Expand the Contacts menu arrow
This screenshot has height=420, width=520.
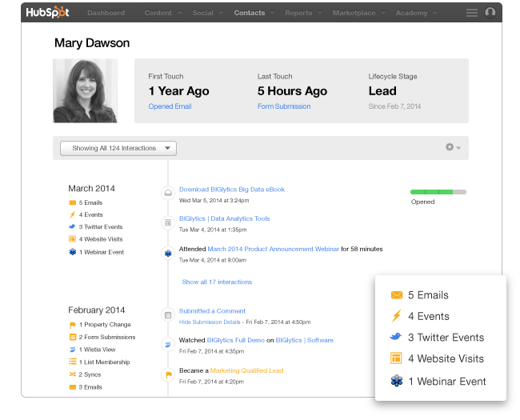(272, 13)
